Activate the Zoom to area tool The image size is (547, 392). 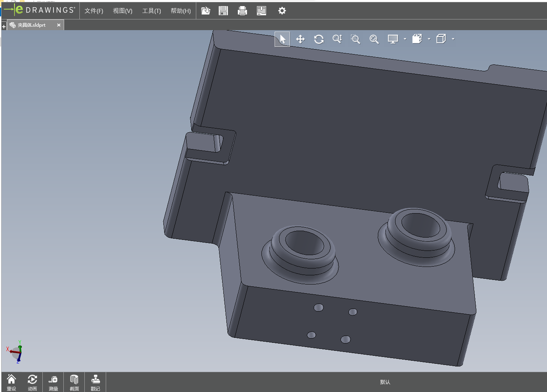tap(355, 39)
